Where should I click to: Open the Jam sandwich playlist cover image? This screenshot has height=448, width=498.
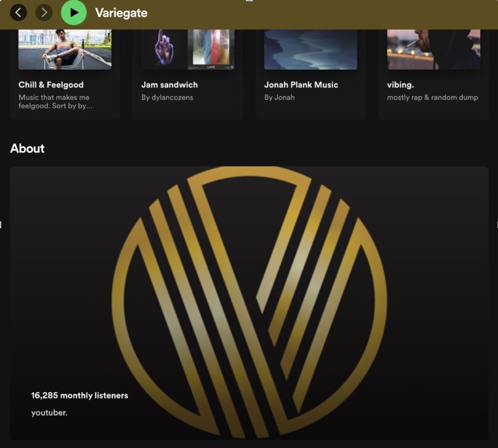188,49
